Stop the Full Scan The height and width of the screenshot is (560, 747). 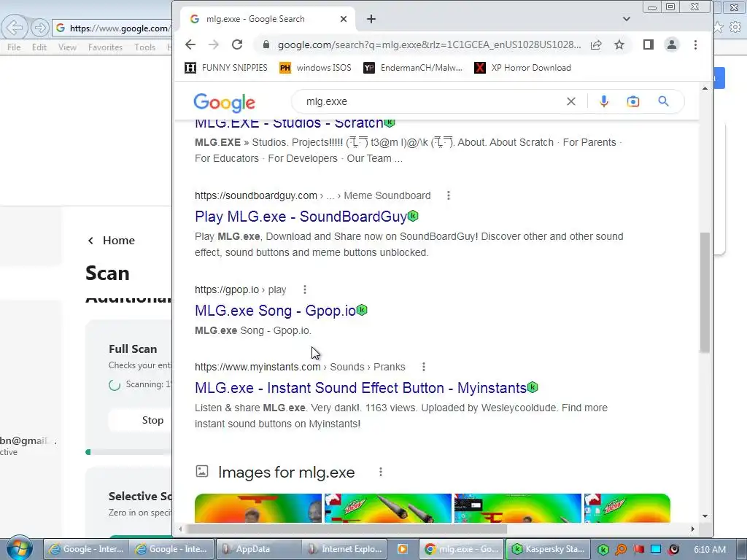[x=140, y=420]
